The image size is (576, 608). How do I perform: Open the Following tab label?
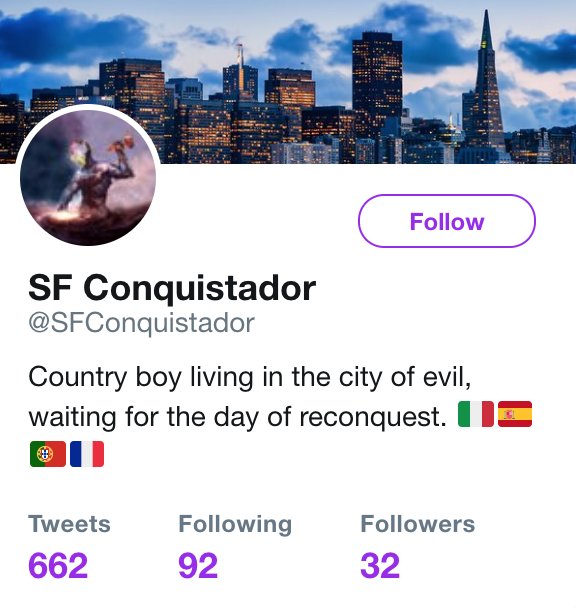click(235, 525)
